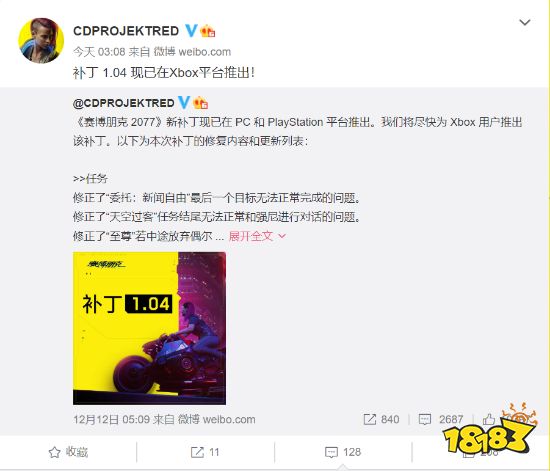550x471 pixels.
Task: Click the blue verified V badge beside CDPROJEKTRED
Action: point(191,31)
